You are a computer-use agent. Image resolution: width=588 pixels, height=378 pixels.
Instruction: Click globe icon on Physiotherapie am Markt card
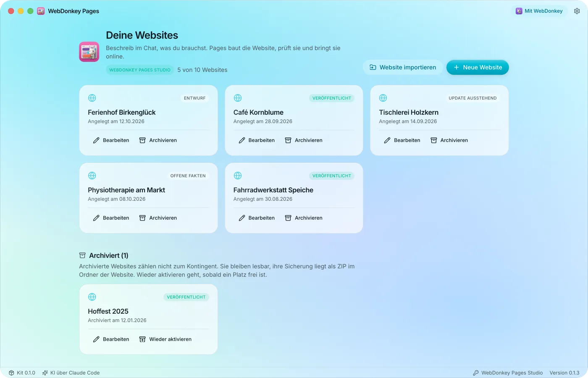tap(92, 176)
